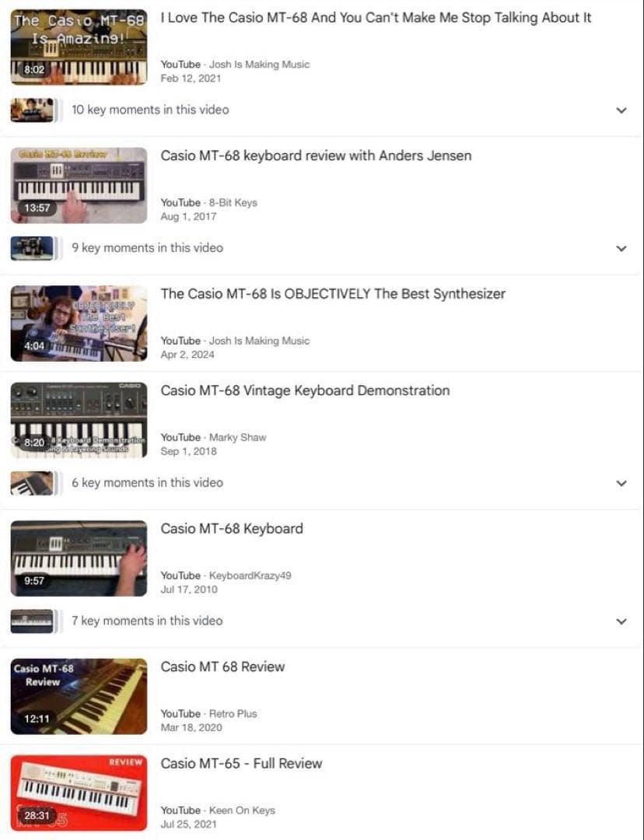Click small key moments preview beside '6 key moments'

click(32, 483)
